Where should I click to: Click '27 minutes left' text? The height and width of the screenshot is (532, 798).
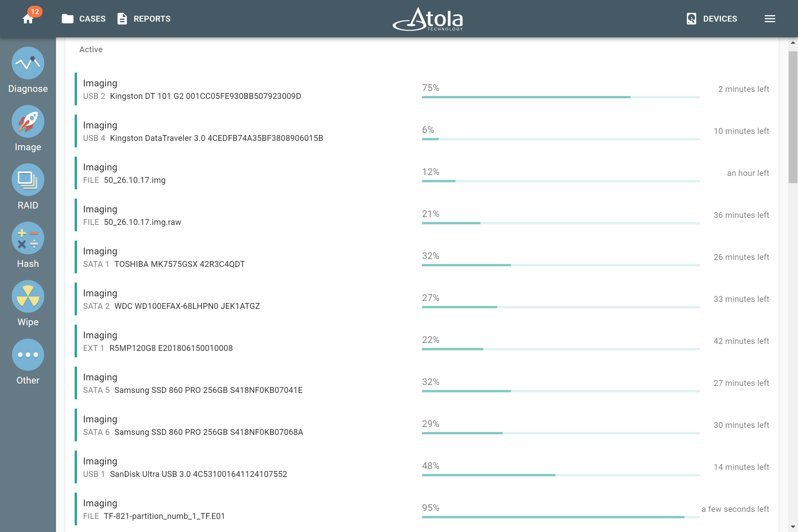point(741,383)
